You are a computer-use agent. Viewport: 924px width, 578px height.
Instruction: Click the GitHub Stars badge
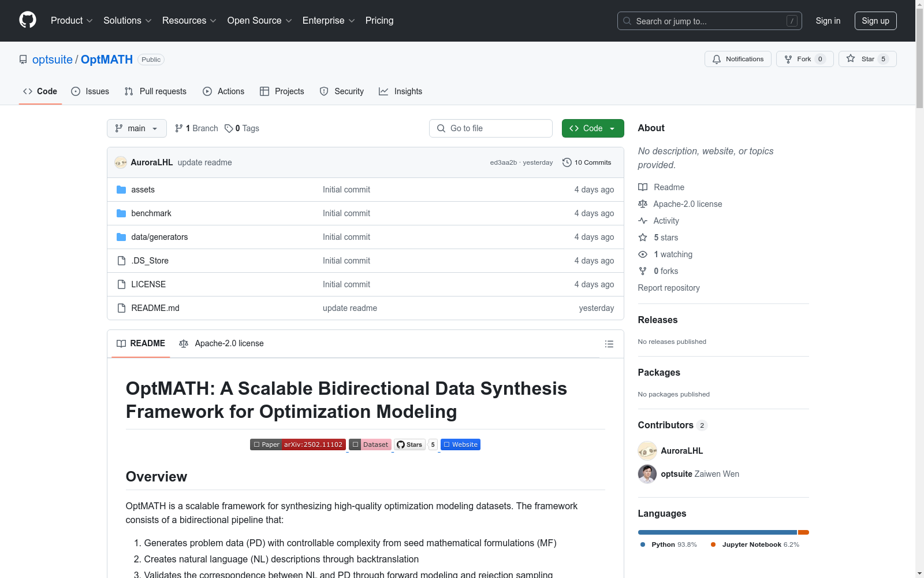[x=416, y=444]
